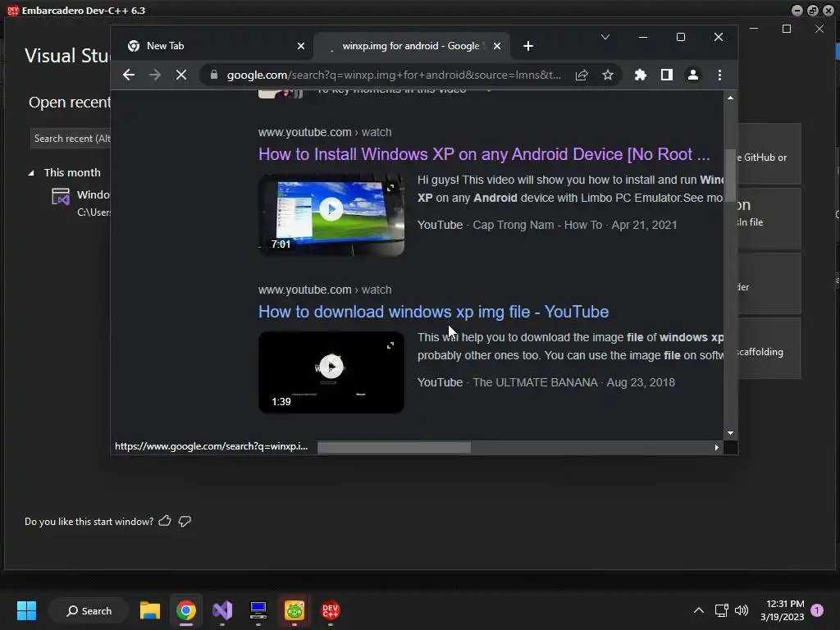
Task: Click the GitHub clone option in Visual Studio
Action: 769,154
